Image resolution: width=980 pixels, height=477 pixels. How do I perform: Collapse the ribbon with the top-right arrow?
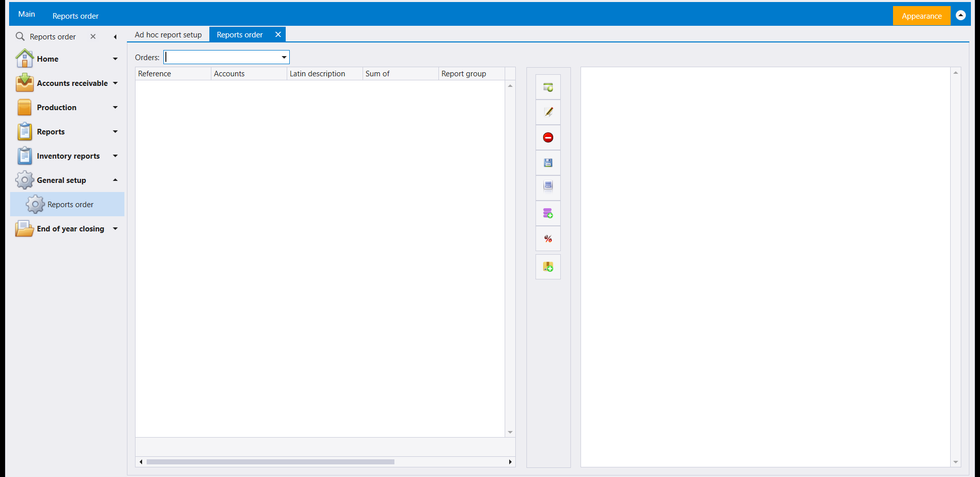pyautogui.click(x=961, y=15)
